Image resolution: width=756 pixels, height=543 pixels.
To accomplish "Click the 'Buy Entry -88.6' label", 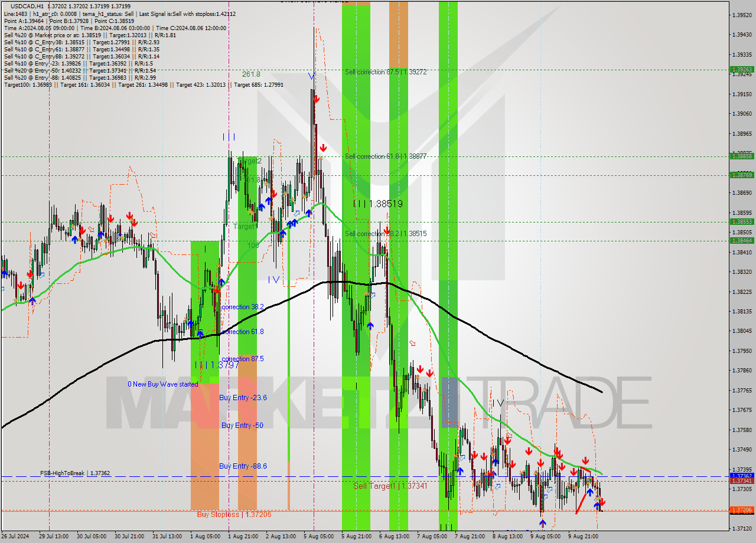I will point(243,466).
